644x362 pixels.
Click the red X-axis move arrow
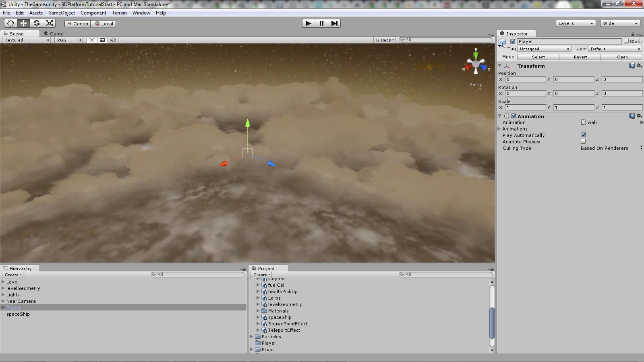point(223,163)
